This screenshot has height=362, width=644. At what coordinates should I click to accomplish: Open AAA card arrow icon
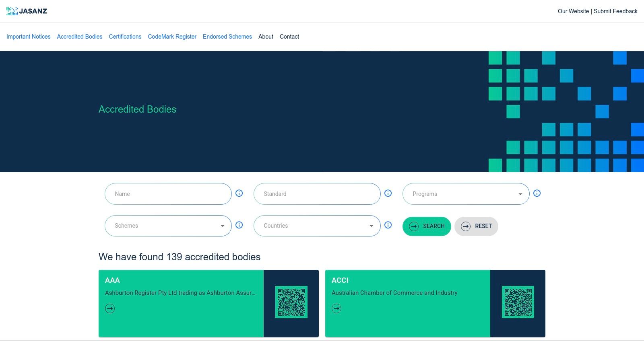pos(110,309)
